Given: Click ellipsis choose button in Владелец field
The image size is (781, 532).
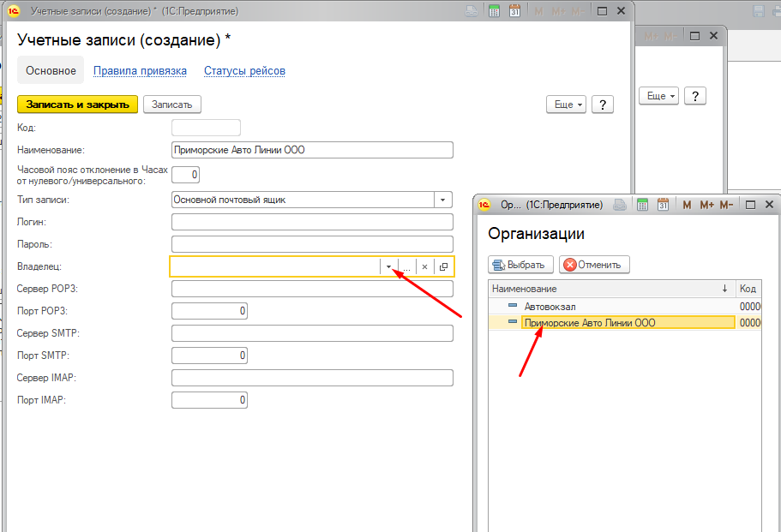Looking at the screenshot, I should 406,267.
